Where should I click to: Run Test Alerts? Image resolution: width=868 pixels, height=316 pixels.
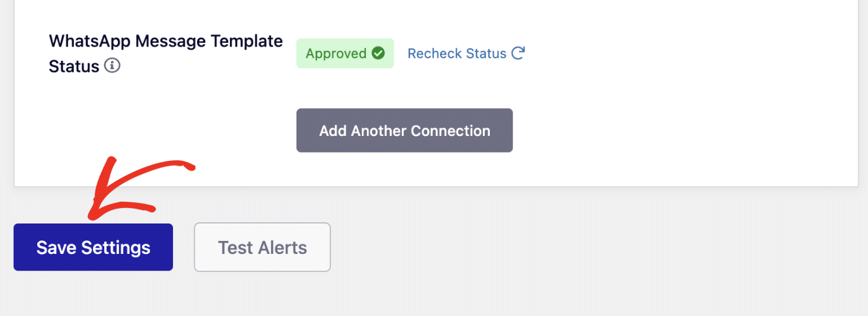click(x=262, y=247)
